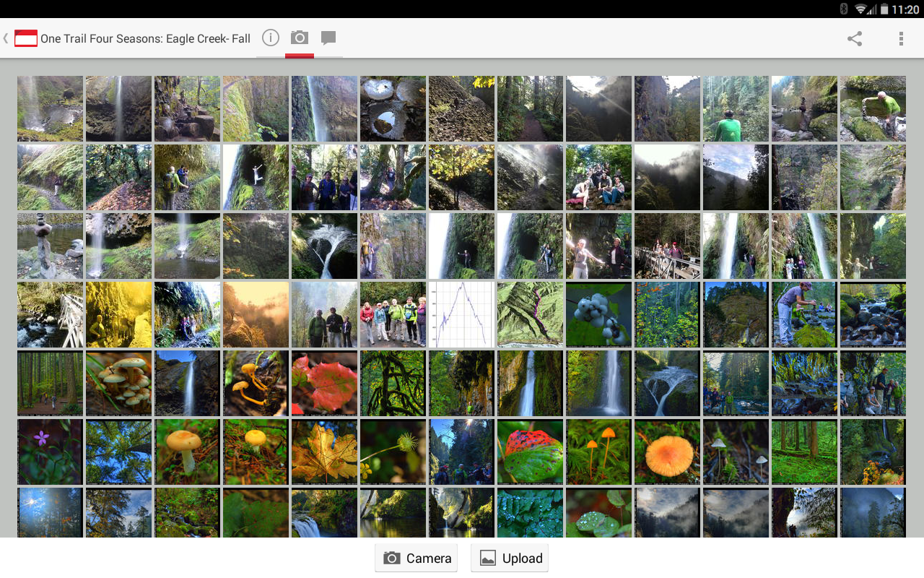Tap the red and white app logo
The height and width of the screenshot is (578, 924).
(26, 38)
